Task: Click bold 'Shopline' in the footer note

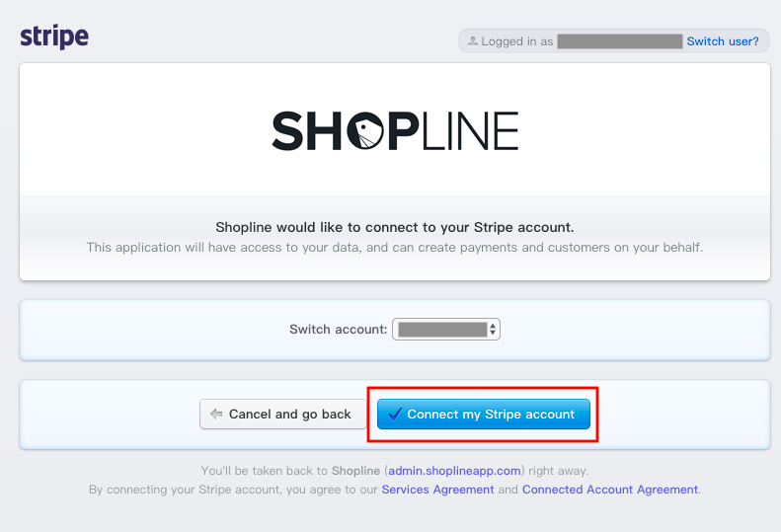Action: pos(355,471)
